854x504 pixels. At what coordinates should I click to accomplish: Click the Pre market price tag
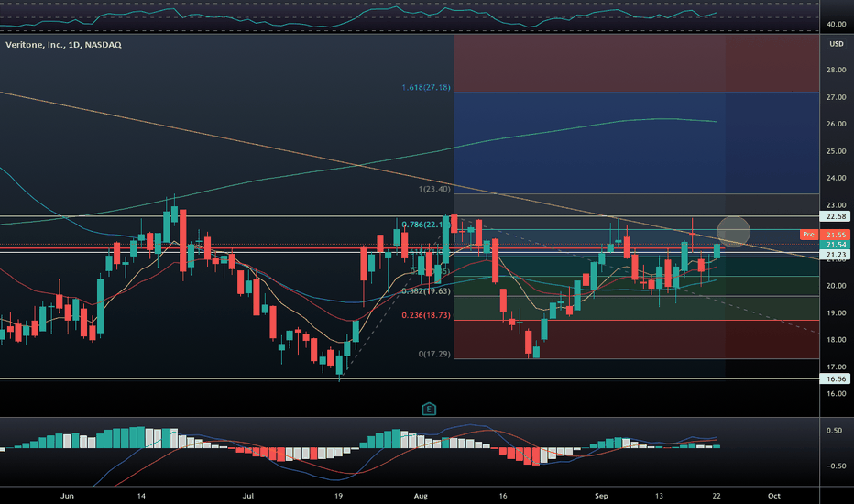point(808,235)
